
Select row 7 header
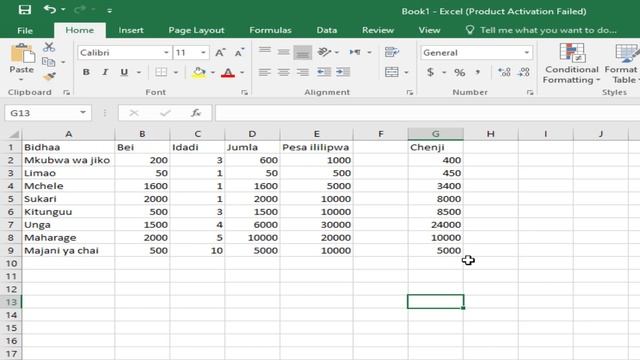(11, 224)
